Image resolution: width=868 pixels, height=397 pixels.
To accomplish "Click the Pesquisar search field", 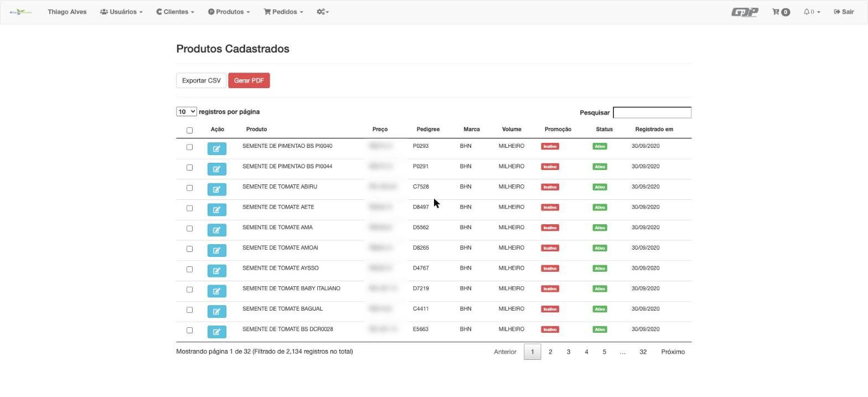I will [x=652, y=112].
